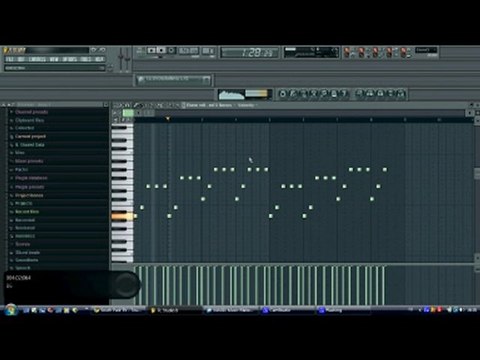This screenshot has height=360, width=480.
Task: Click the transport Stop button
Action: coord(161,50)
